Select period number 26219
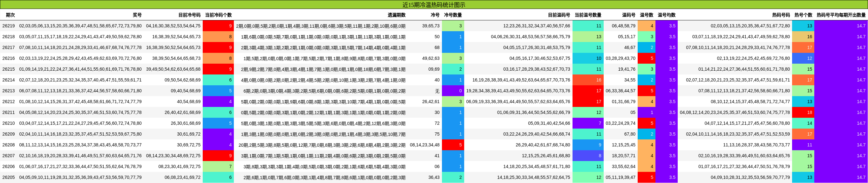This screenshot has height=183, width=868. tap(9, 26)
